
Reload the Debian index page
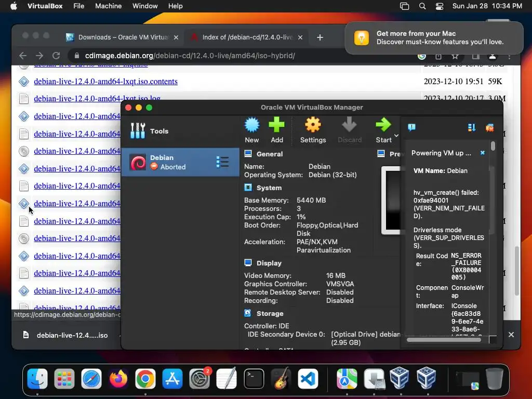coord(56,56)
